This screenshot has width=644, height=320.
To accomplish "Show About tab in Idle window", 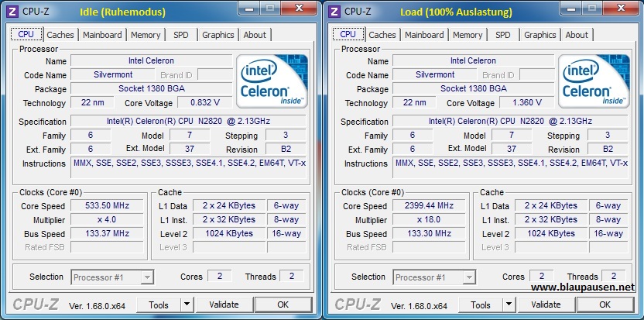I will coord(255,35).
